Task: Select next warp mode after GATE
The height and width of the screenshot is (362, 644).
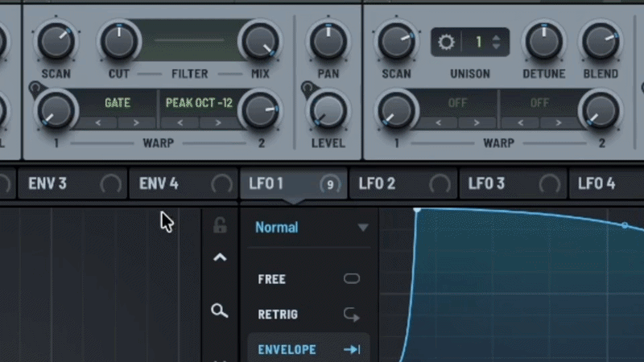Action: (x=136, y=123)
